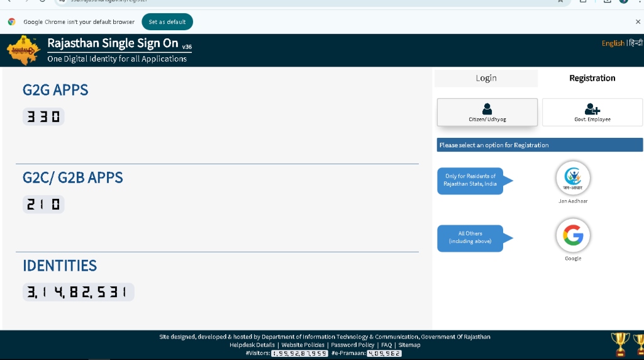
Task: Click the IDENTITIES counter value
Action: 79,292
